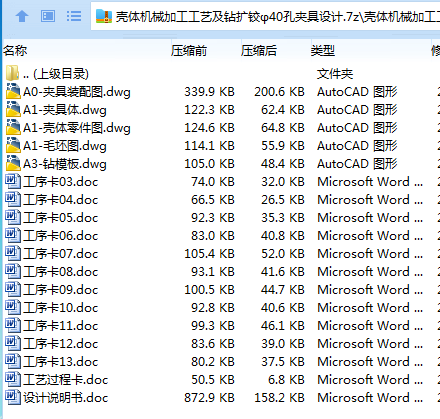Select the file name 工艺过程卡.doc
Image resolution: width=440 pixels, height=419 pixels.
click(66, 380)
